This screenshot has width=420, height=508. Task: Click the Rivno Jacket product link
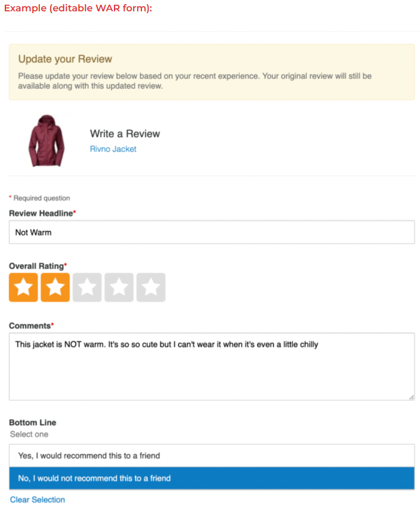pyautogui.click(x=113, y=149)
